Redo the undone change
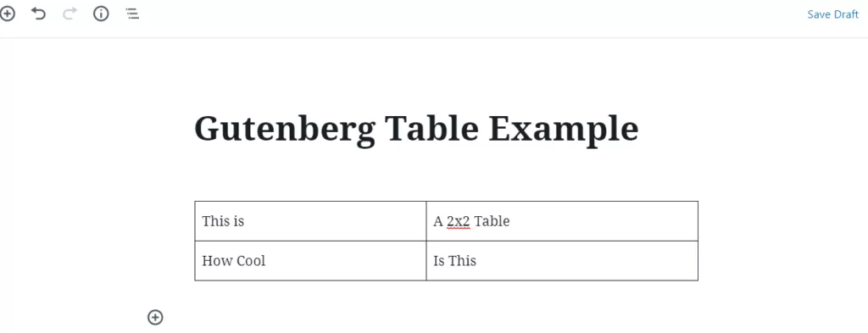The height and width of the screenshot is (333, 868). pos(70,14)
